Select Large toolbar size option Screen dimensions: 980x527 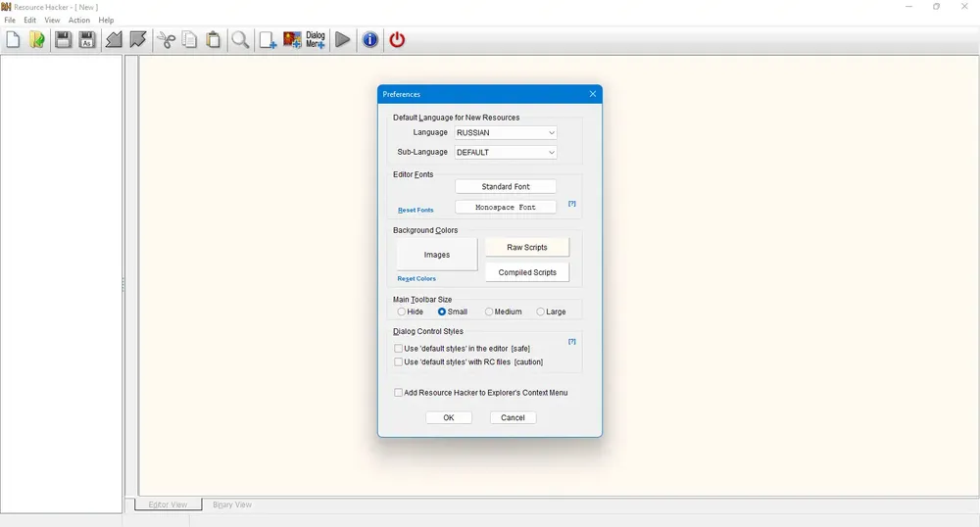(551, 311)
